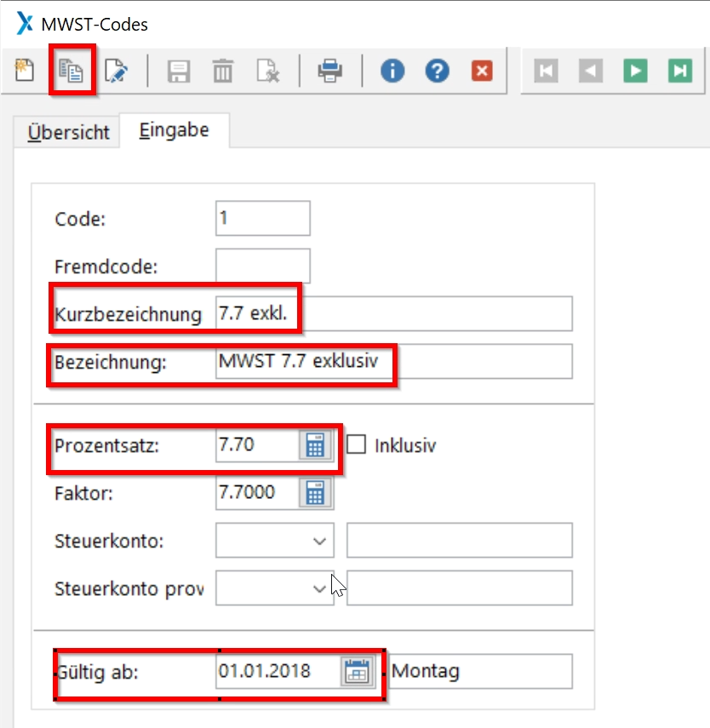Open Help with the question mark icon
Viewport: 710px width, 728px height.
click(x=438, y=71)
